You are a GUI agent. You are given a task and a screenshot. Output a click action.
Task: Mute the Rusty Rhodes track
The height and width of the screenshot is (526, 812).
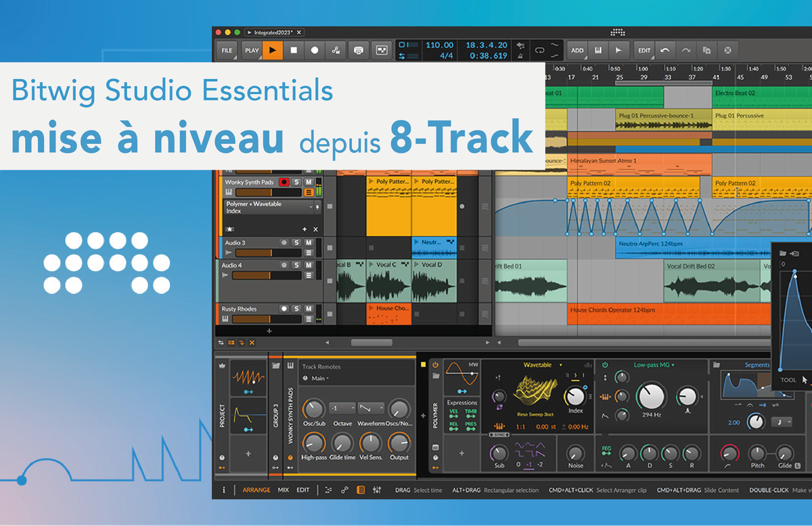pos(309,309)
